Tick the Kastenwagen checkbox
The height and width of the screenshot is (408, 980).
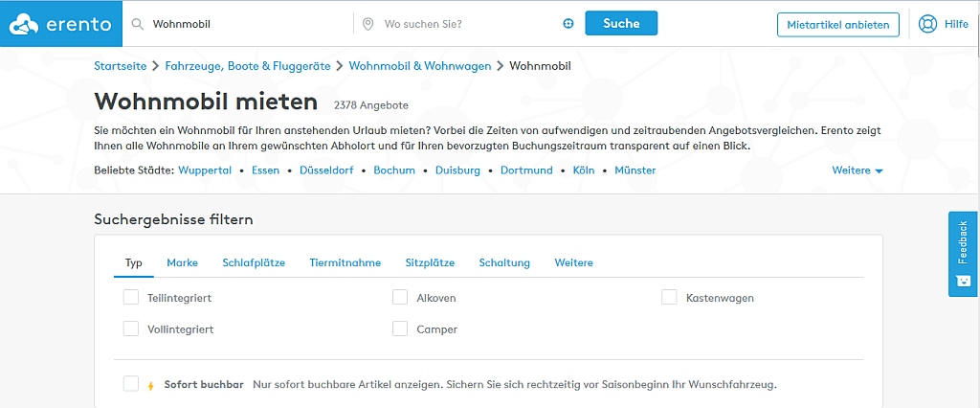pyautogui.click(x=670, y=298)
